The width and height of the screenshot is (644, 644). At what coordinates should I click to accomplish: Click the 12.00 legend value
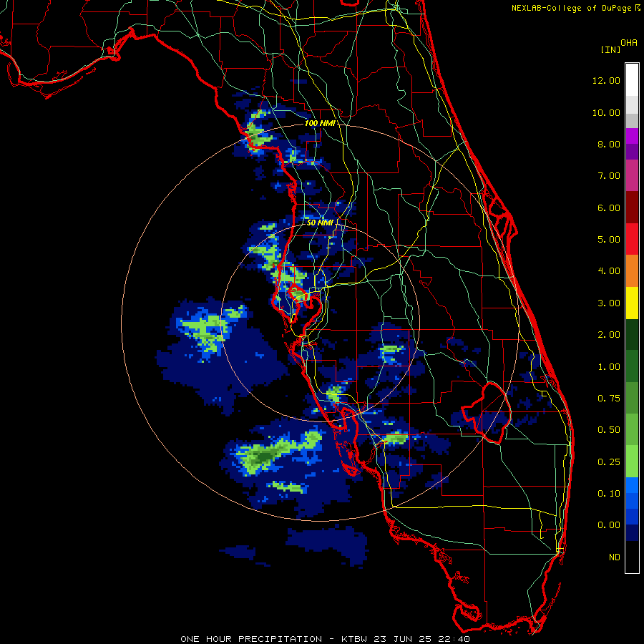pos(606,80)
